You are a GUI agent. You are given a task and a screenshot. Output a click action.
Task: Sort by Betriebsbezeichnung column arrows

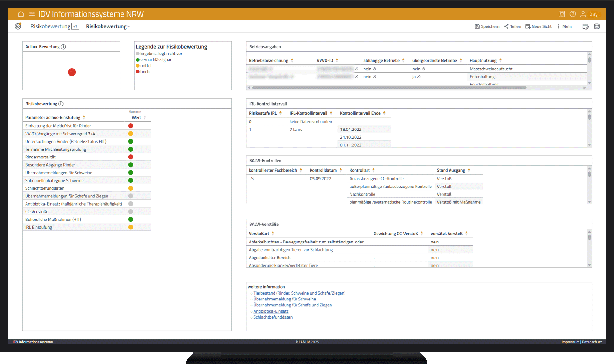pyautogui.click(x=292, y=60)
